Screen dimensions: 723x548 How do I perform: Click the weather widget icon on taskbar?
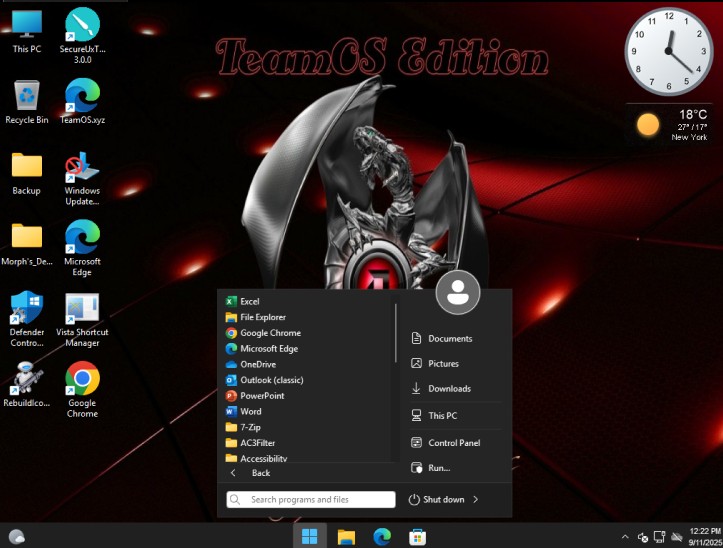[x=17, y=537]
